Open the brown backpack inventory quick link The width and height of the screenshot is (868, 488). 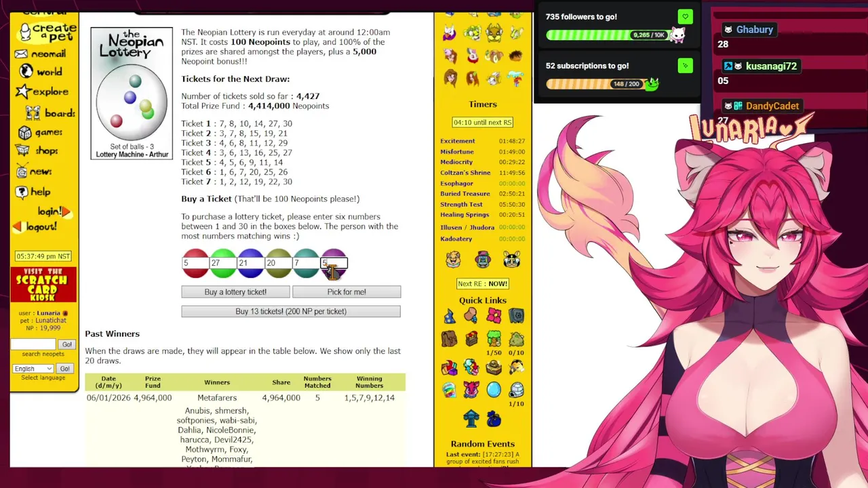449,338
